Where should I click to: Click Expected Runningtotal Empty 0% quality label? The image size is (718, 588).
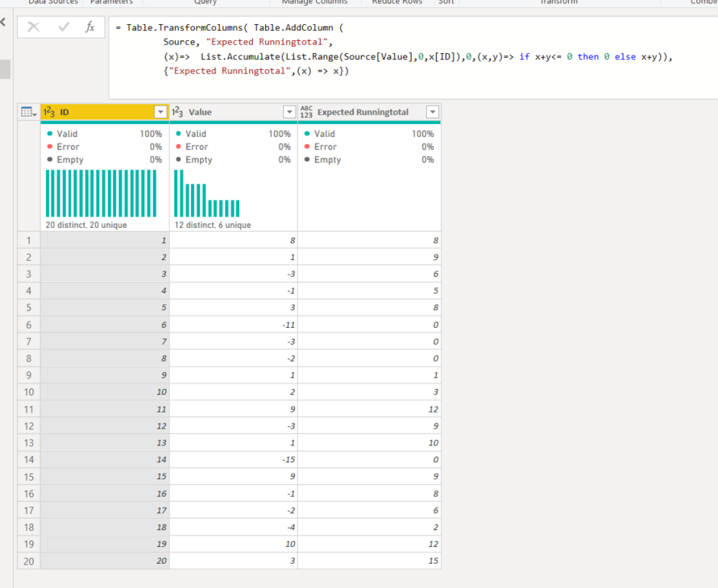[x=369, y=159]
